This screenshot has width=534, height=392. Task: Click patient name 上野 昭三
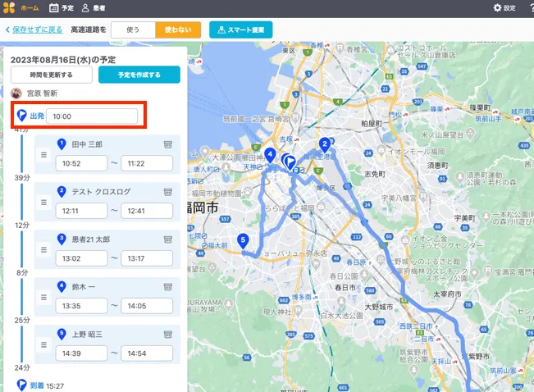tap(87, 335)
